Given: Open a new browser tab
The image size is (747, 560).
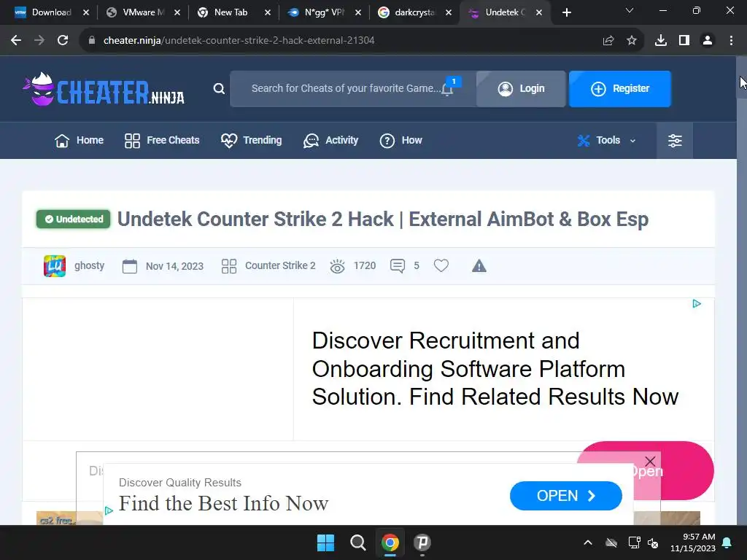Looking at the screenshot, I should tap(566, 12).
